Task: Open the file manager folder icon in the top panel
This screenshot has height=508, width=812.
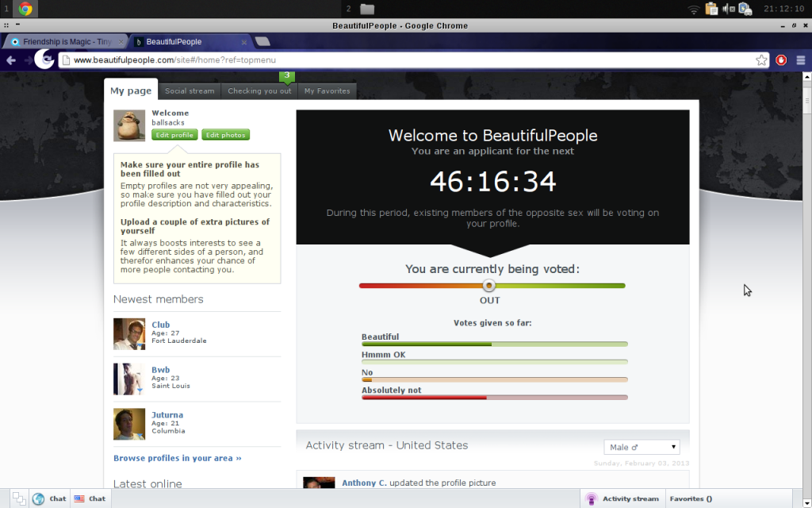Action: 366,9
